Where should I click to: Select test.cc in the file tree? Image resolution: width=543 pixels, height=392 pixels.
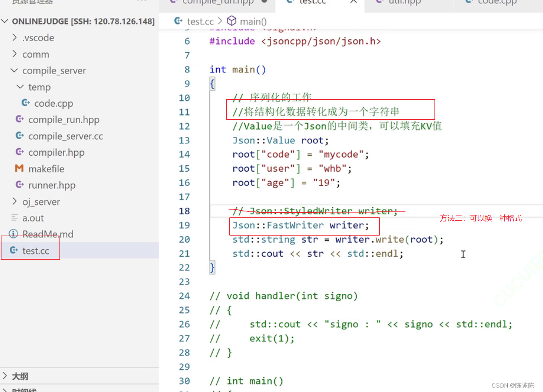point(35,251)
